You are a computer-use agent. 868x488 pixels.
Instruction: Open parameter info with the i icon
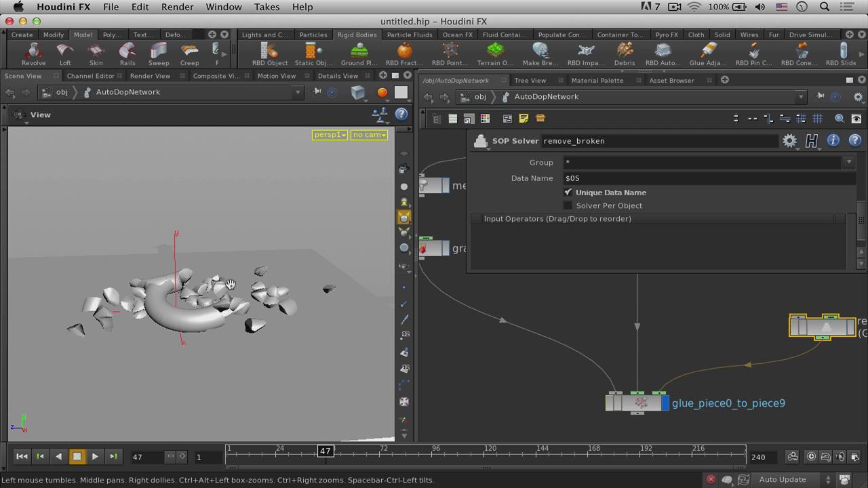(833, 140)
